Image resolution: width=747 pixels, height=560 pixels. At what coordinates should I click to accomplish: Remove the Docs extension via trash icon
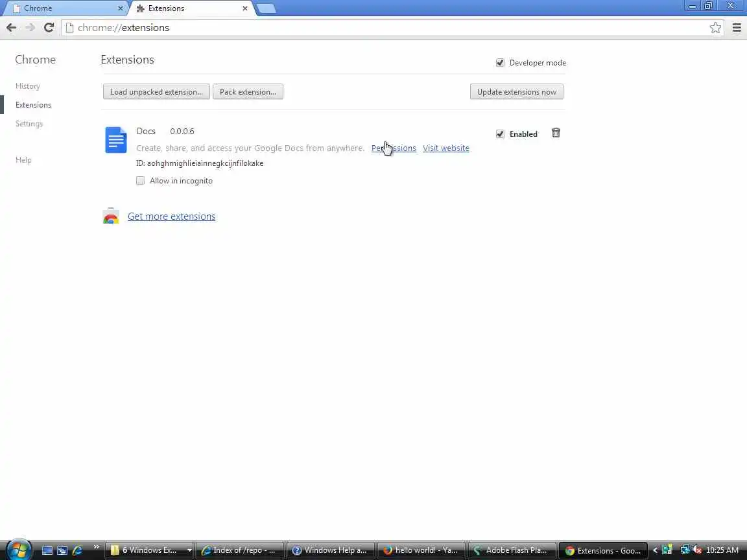point(556,133)
